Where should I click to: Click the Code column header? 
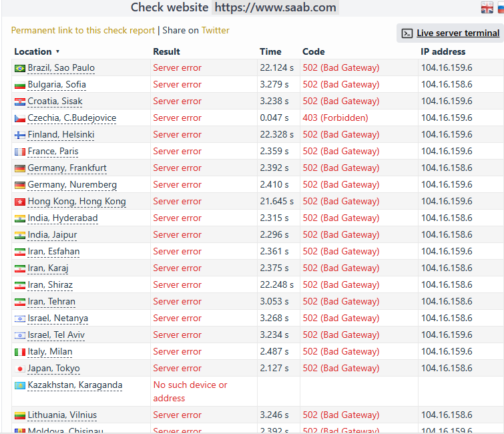313,51
